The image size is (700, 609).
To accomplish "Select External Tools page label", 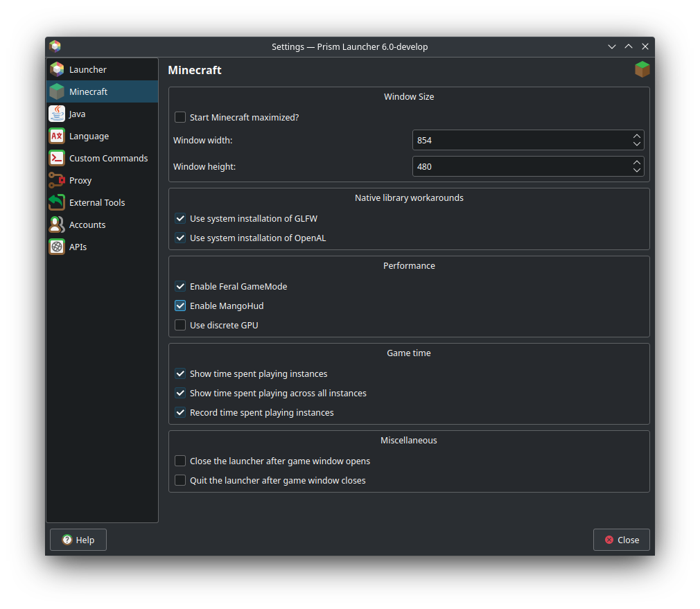I will pos(97,202).
